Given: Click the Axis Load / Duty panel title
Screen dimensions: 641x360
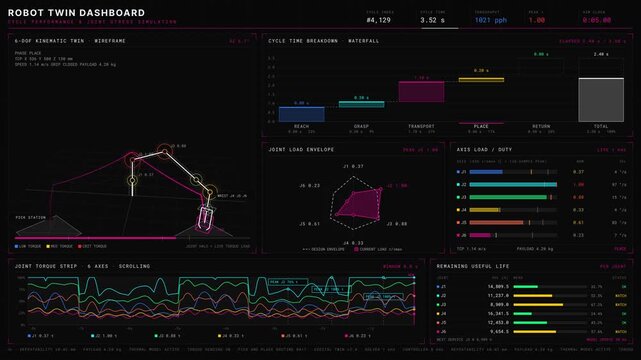Looking at the screenshot, I should click(484, 150).
